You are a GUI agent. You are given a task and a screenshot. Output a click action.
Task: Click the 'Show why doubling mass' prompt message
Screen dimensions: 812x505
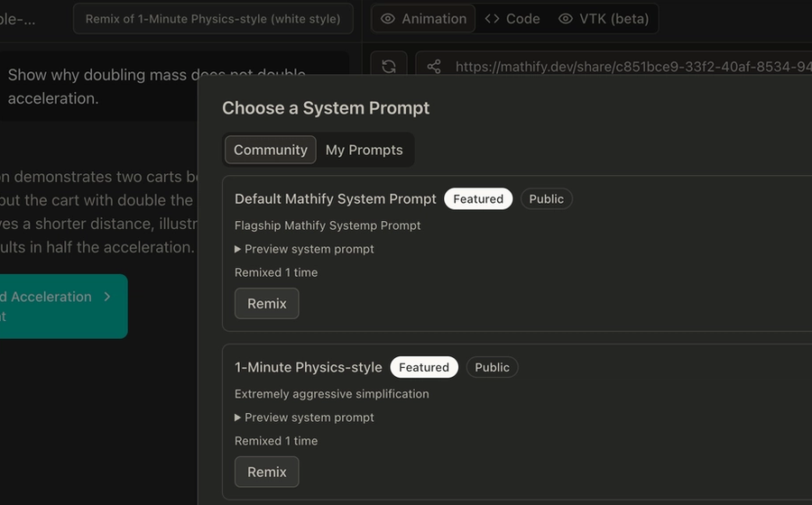click(173, 86)
